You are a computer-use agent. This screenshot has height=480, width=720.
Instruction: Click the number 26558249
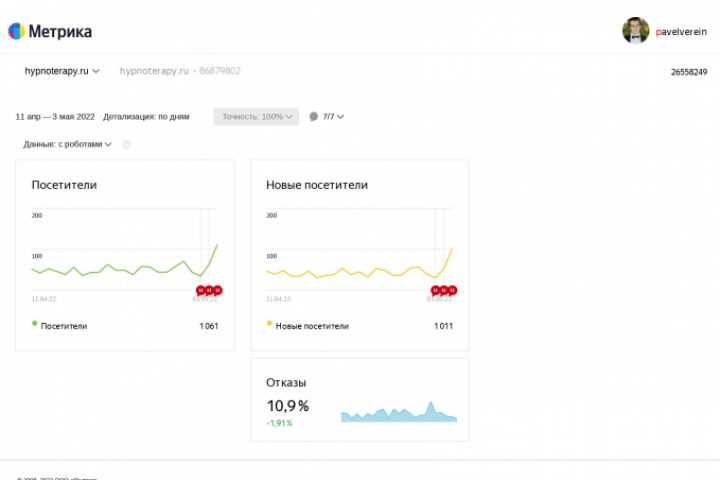pyautogui.click(x=689, y=72)
